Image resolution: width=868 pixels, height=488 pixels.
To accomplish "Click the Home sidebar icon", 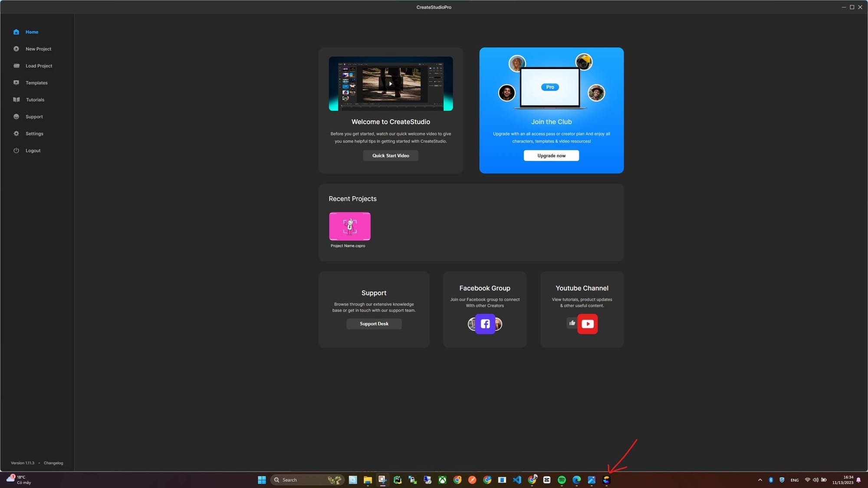I will (16, 32).
